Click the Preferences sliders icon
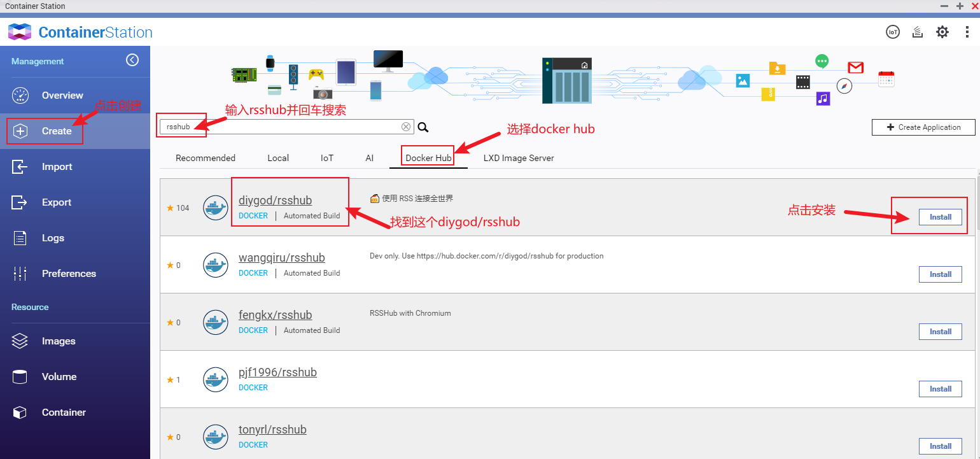The image size is (980, 459). tap(20, 274)
